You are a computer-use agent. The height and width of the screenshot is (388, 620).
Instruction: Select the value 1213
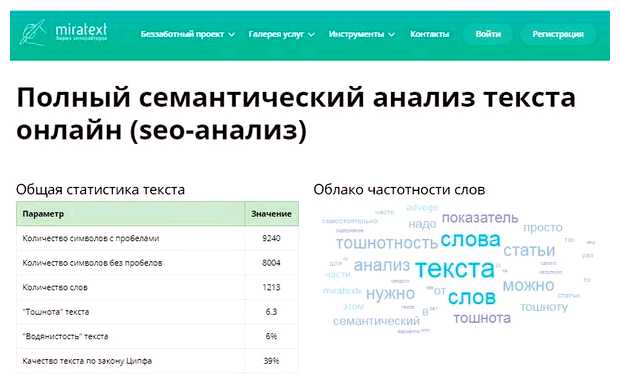click(271, 288)
